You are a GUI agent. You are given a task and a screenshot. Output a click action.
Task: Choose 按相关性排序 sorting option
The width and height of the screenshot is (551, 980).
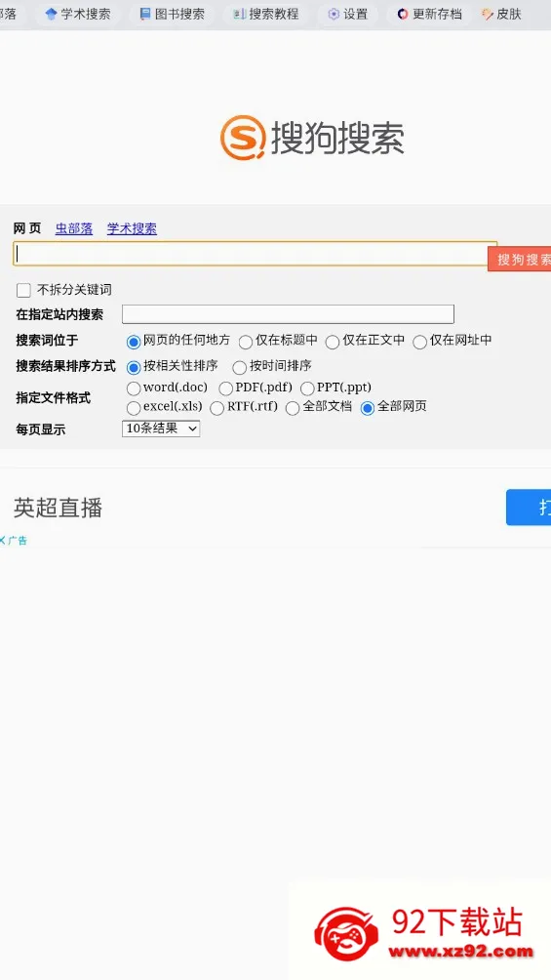[133, 367]
